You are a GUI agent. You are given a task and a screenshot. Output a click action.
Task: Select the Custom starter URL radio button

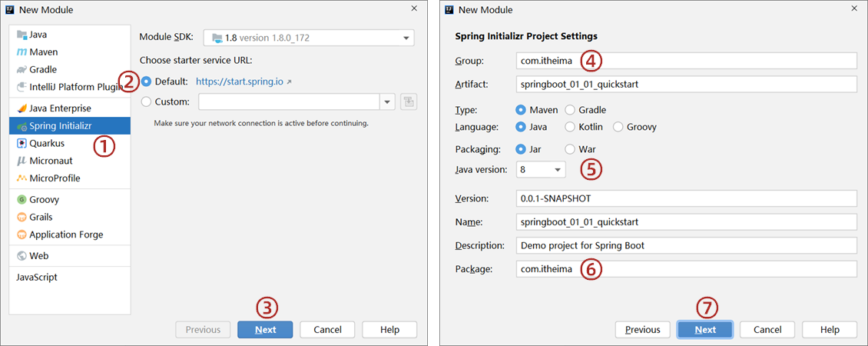click(x=147, y=101)
